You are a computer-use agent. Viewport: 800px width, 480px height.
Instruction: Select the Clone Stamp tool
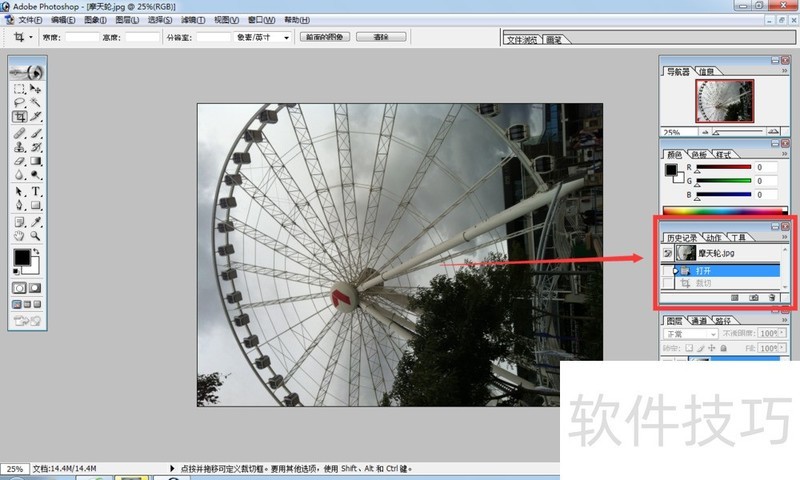point(19,147)
